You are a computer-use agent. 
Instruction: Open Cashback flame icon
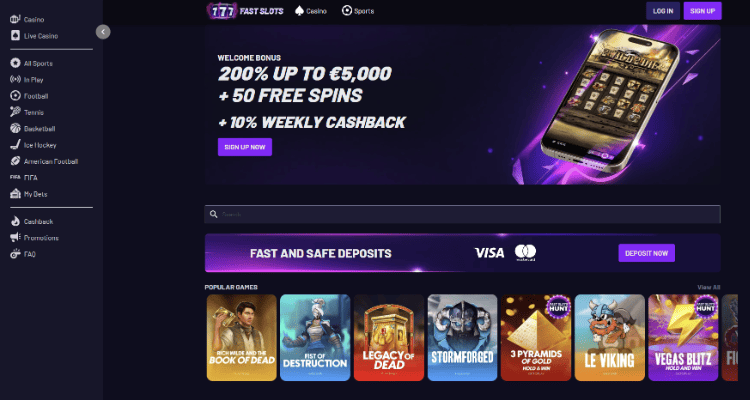pyautogui.click(x=15, y=222)
